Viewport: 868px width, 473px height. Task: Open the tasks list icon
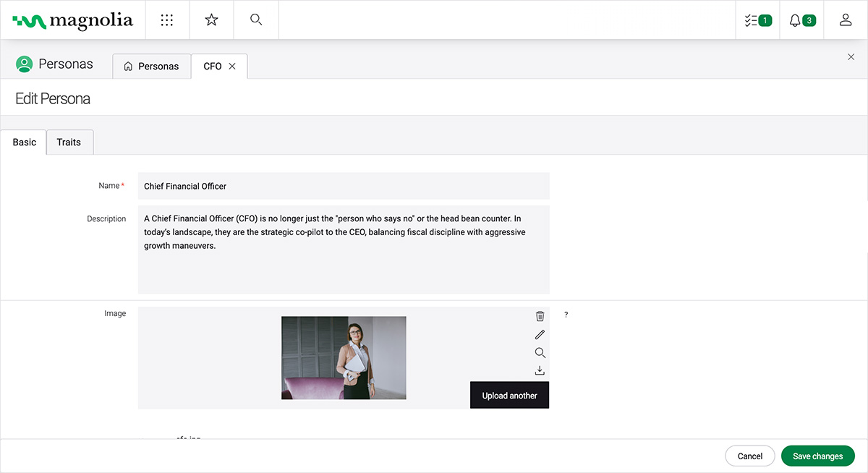(757, 20)
